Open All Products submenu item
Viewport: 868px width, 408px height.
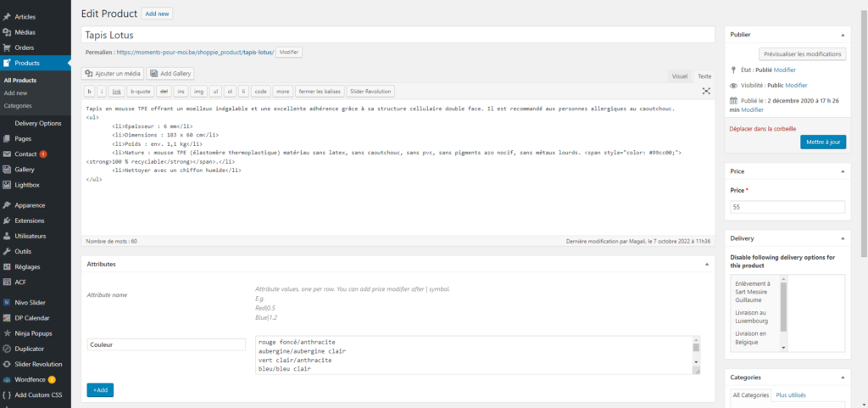click(x=20, y=81)
